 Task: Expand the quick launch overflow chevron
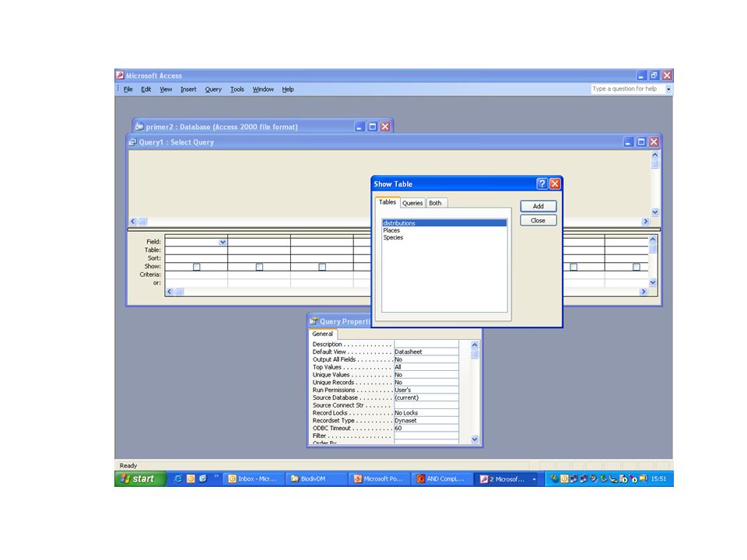point(216,476)
